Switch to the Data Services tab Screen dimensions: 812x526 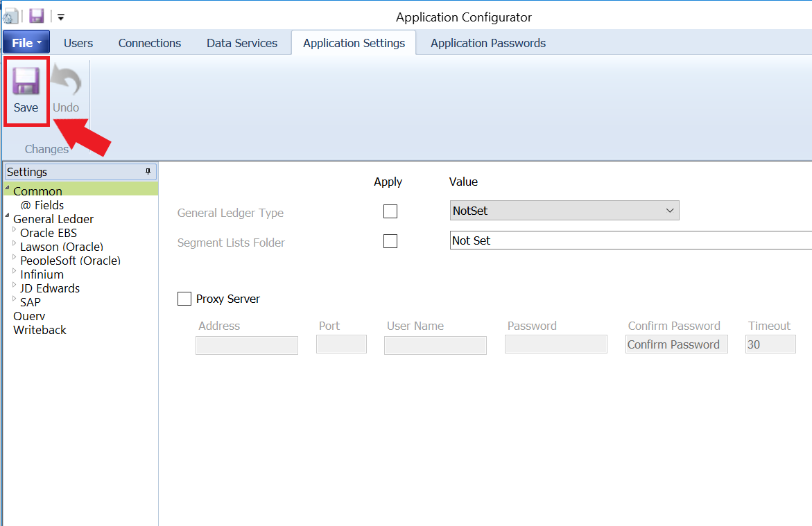pyautogui.click(x=241, y=43)
